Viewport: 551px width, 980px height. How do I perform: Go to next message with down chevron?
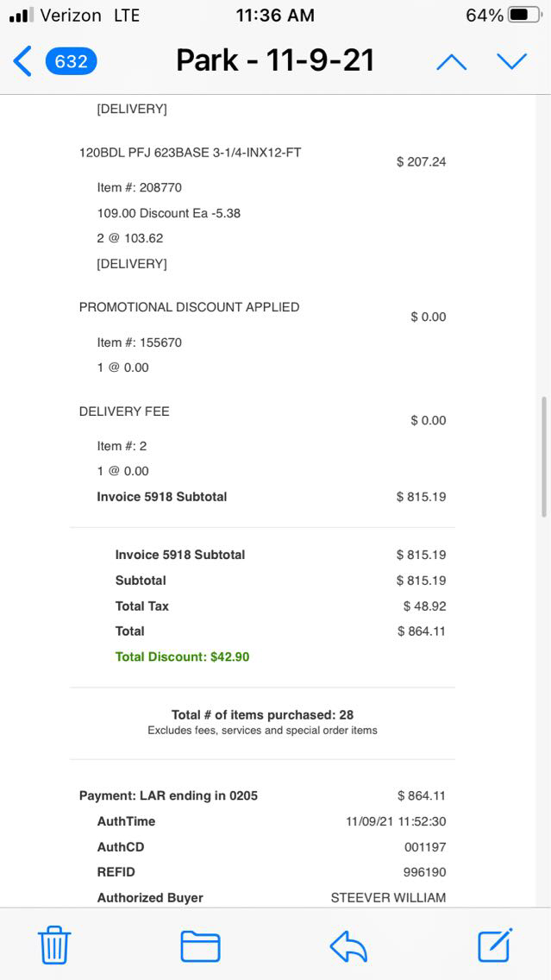coord(511,61)
